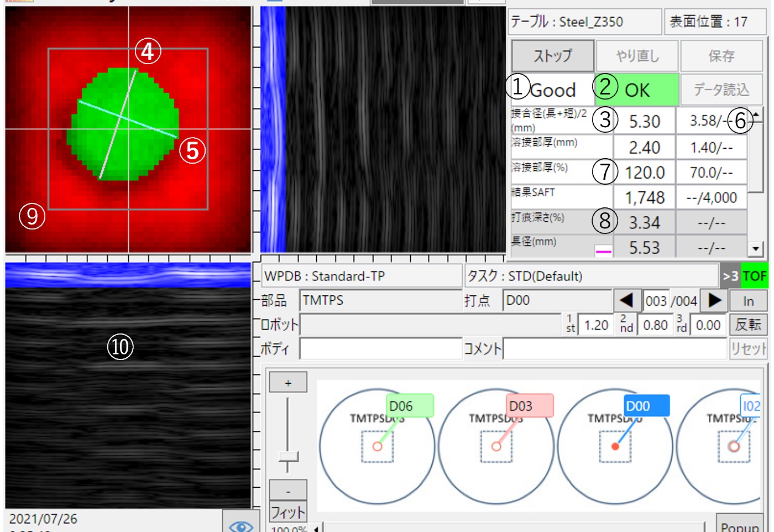The height and width of the screenshot is (532, 774).
Task: Click the データ読込 data load button
Action: pos(721,90)
